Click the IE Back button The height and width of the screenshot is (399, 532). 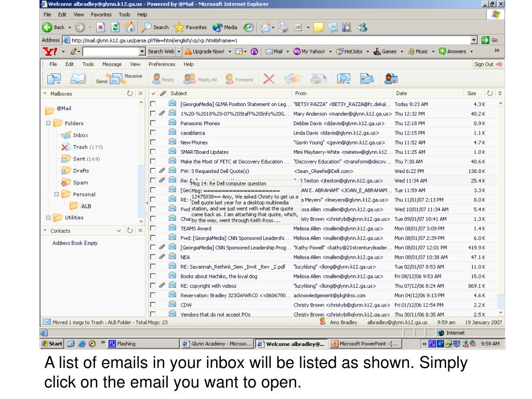pos(54,27)
